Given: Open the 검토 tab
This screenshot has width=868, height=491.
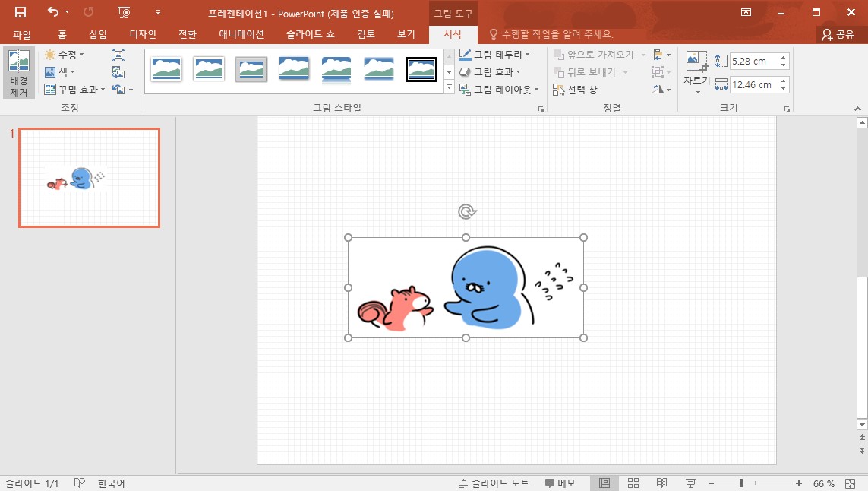Looking at the screenshot, I should click(366, 34).
